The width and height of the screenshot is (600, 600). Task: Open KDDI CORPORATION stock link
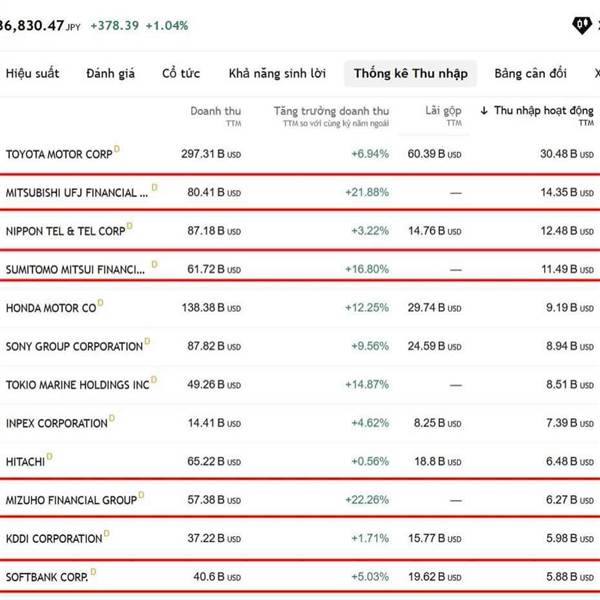click(x=54, y=539)
